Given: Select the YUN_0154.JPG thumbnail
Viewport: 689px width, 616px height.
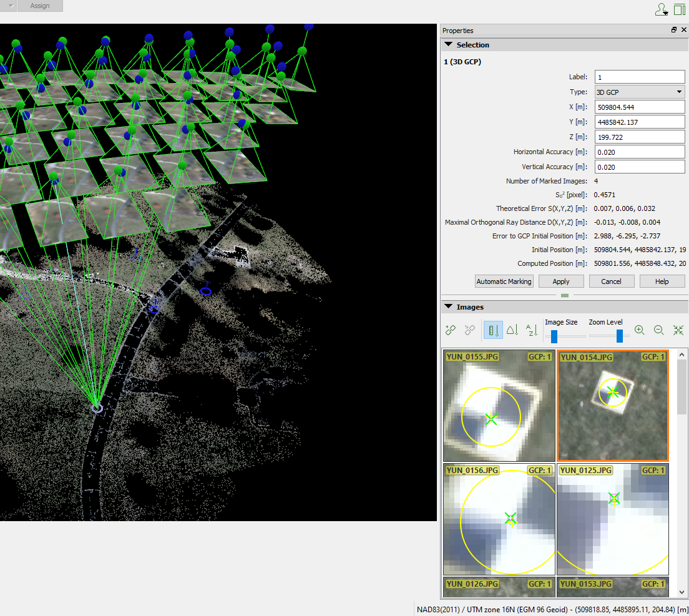Looking at the screenshot, I should (x=613, y=406).
